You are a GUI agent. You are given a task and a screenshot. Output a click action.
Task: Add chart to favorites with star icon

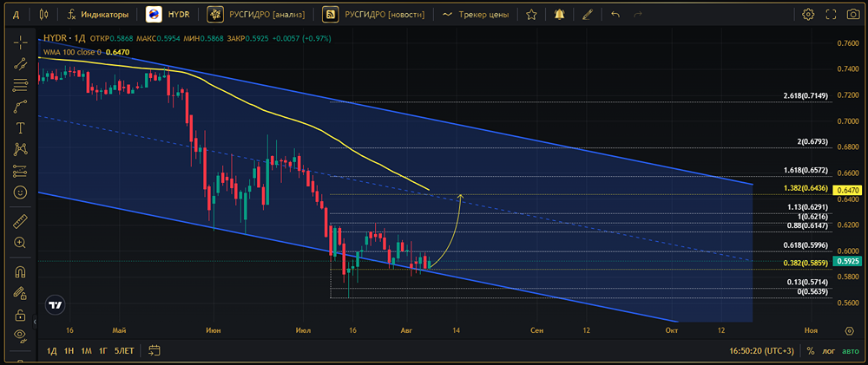pyautogui.click(x=531, y=15)
